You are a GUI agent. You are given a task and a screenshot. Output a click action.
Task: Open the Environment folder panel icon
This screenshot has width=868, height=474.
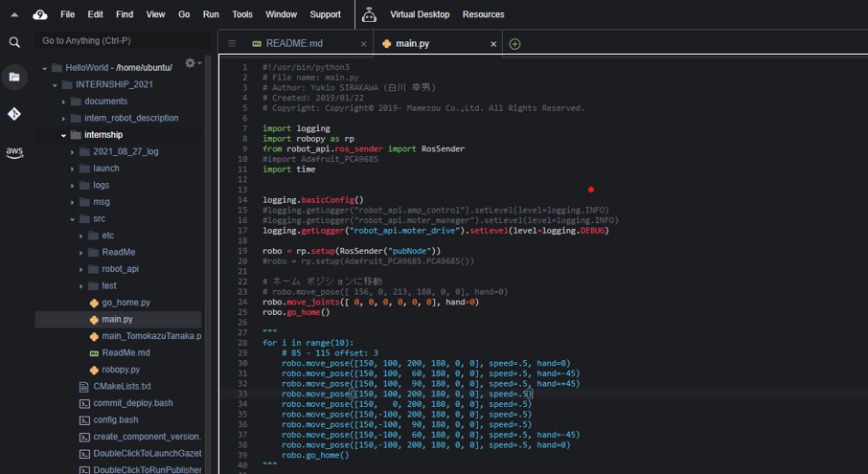[x=14, y=77]
